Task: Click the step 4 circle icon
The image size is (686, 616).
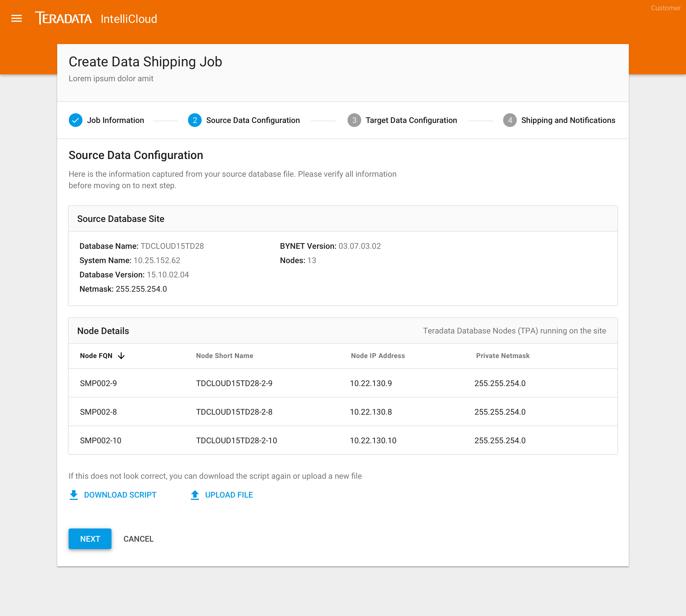Action: (510, 120)
